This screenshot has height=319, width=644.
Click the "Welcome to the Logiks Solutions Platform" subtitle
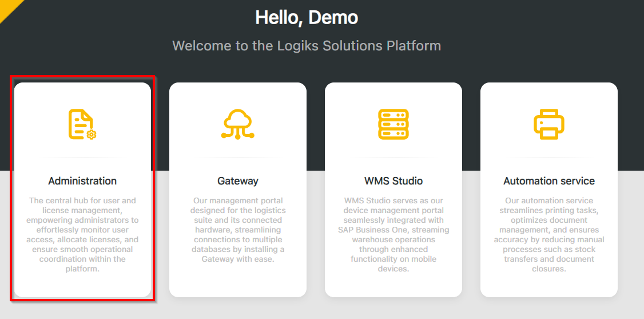(307, 45)
